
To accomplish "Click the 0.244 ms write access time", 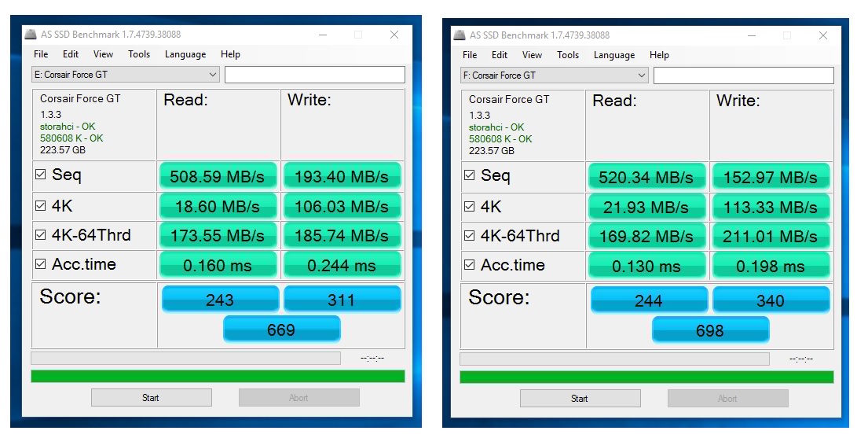I will pos(342,265).
